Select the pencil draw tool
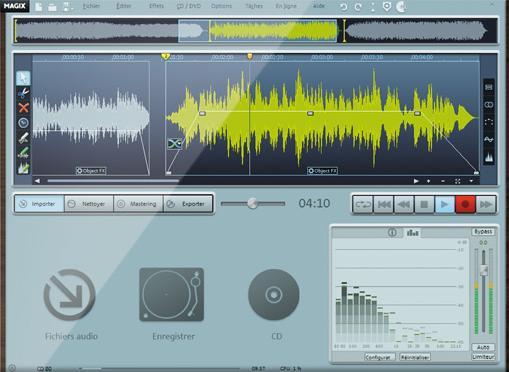The width and height of the screenshot is (509, 372). [x=23, y=138]
